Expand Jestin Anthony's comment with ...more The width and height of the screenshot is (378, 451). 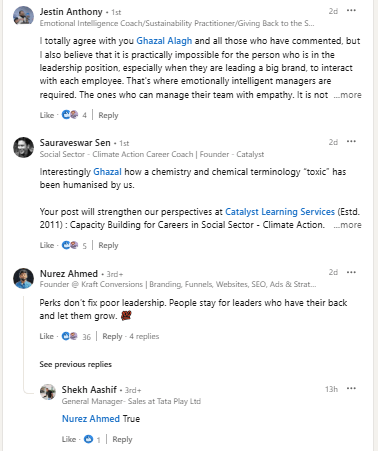click(348, 95)
